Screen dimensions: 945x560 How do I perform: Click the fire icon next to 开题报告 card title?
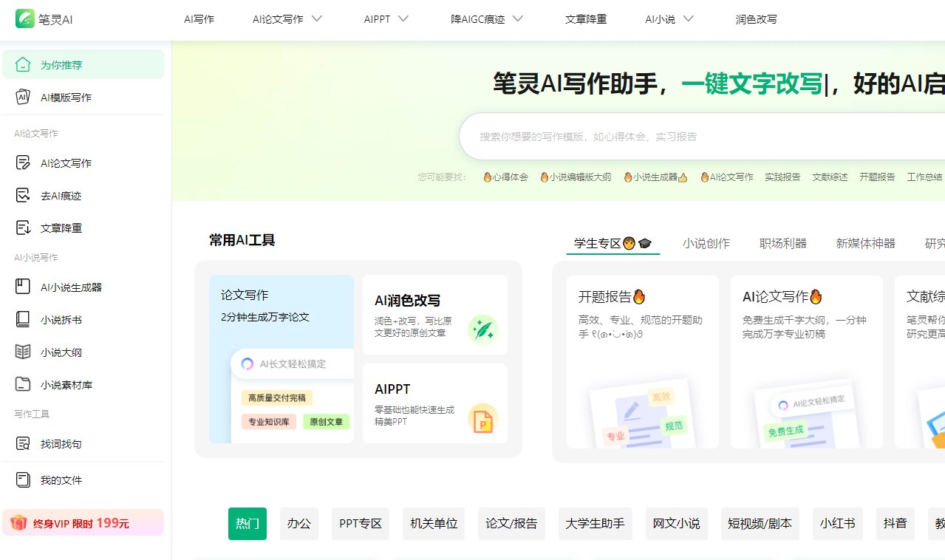(x=639, y=297)
